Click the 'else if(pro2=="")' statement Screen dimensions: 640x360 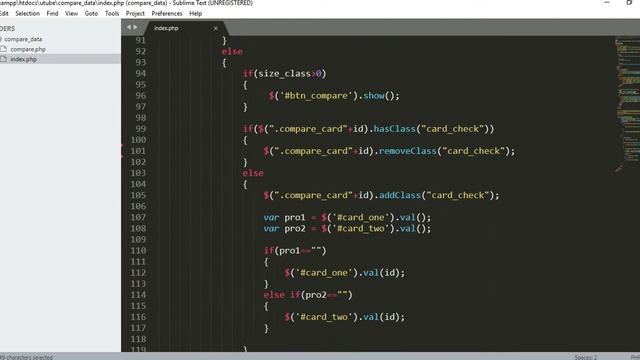coord(308,295)
